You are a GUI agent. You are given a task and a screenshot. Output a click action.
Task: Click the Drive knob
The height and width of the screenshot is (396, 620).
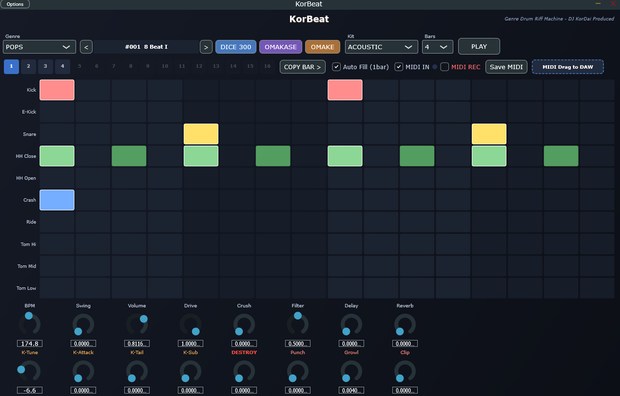coord(190,324)
